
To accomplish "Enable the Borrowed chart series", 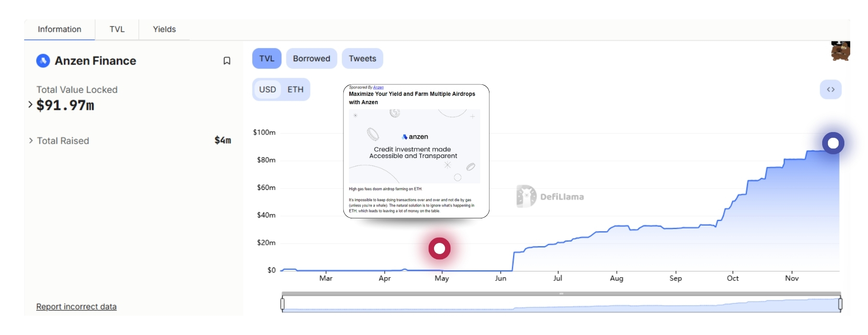I will (x=312, y=58).
